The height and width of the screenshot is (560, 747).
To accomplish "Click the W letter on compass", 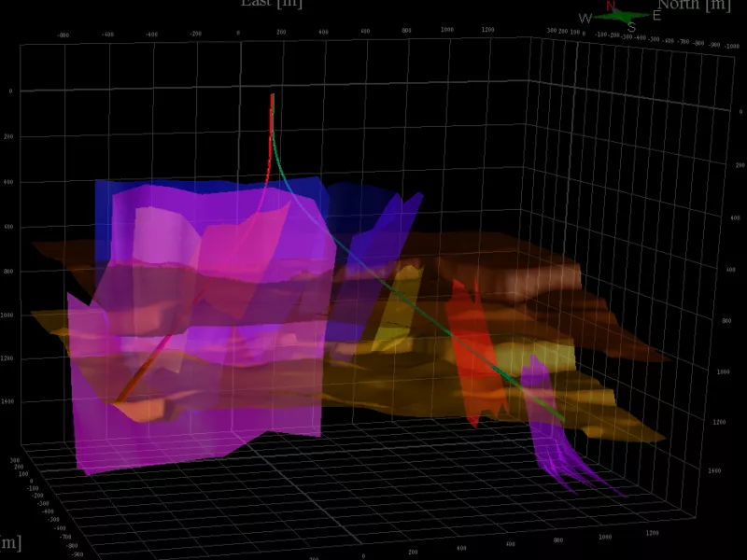I will [x=585, y=19].
